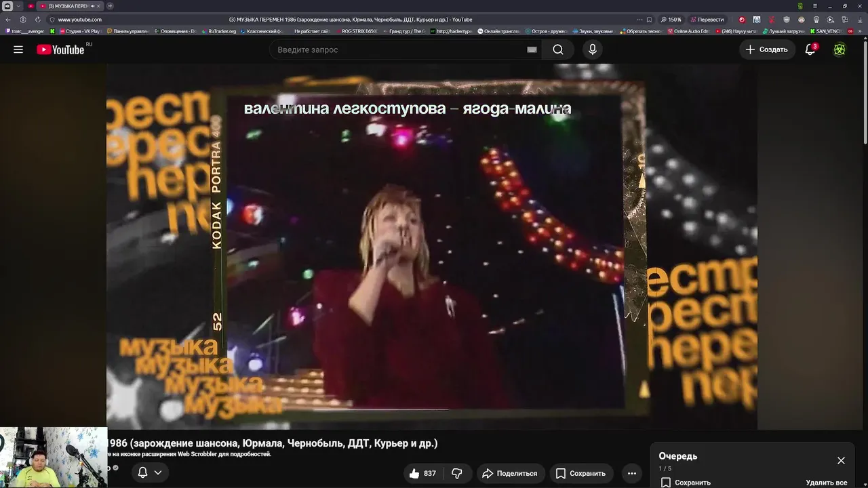Viewport: 868px width, 488px height.
Task: Open the on-screen keyboard icon in search
Action: (x=532, y=49)
